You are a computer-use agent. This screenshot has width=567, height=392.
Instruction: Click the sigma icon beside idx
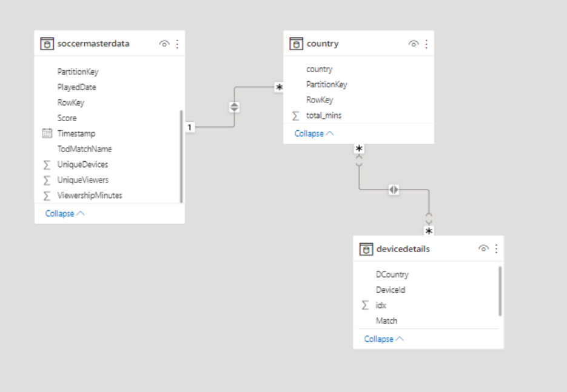(365, 305)
